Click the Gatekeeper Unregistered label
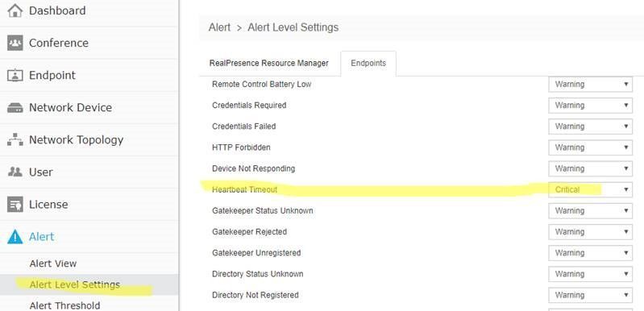This screenshot has height=311, width=644. click(256, 253)
